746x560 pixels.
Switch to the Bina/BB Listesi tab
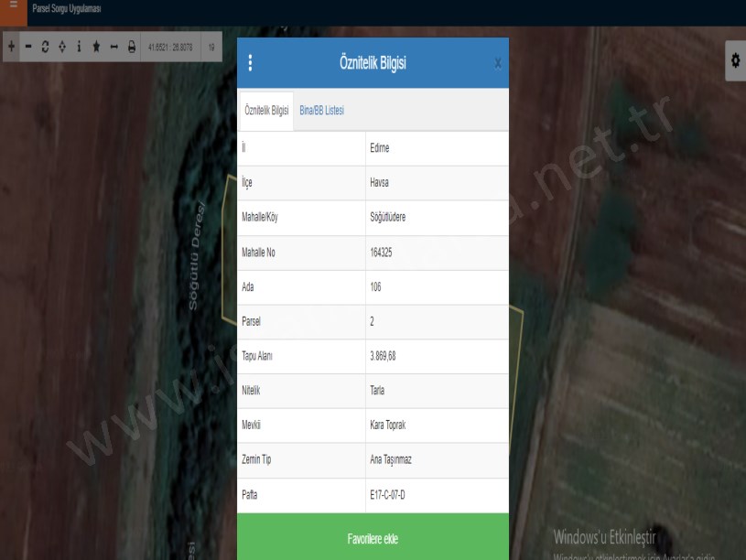tap(321, 111)
